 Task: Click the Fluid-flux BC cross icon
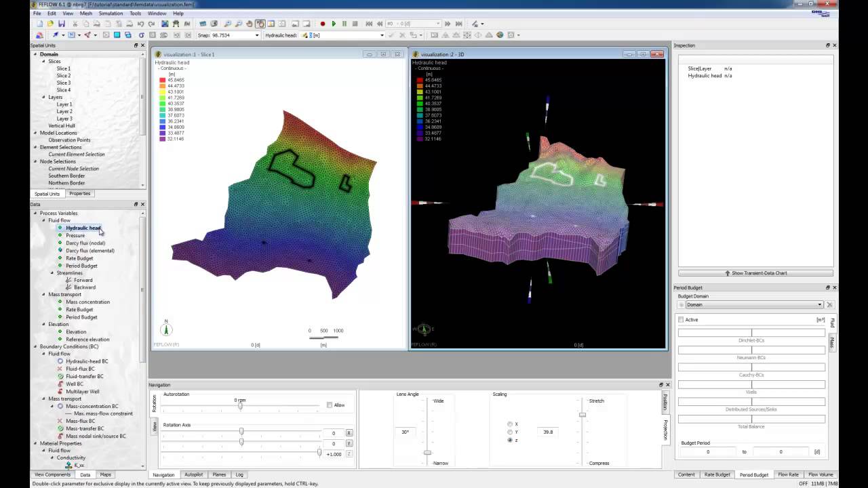(60, 369)
